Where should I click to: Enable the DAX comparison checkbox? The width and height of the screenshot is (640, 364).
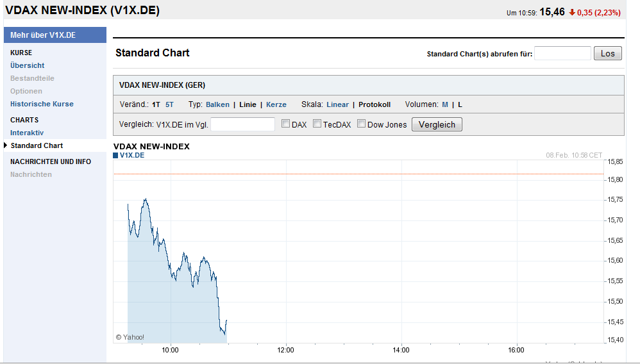coord(286,124)
